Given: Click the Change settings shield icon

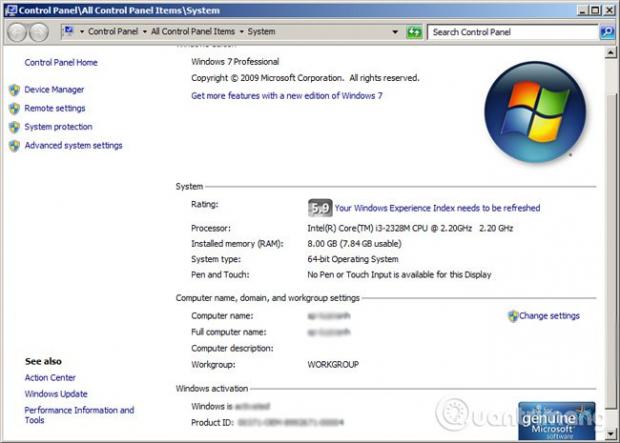Looking at the screenshot, I should pos(513,316).
